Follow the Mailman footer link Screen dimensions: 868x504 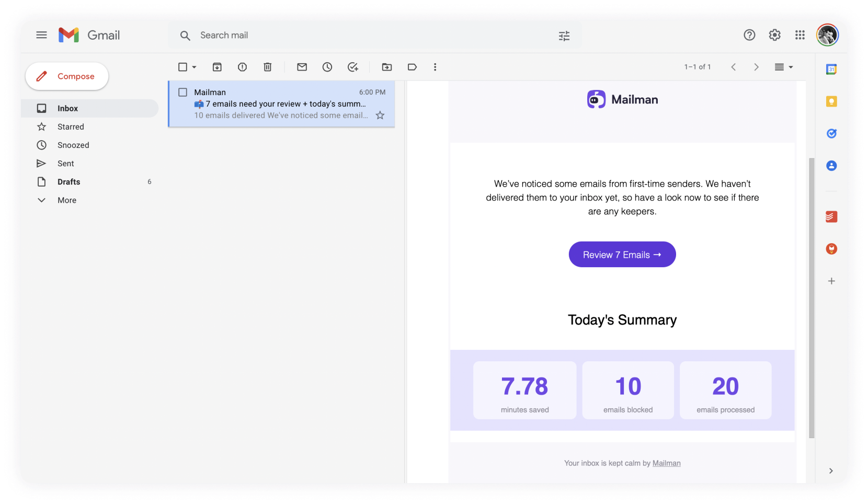(666, 463)
